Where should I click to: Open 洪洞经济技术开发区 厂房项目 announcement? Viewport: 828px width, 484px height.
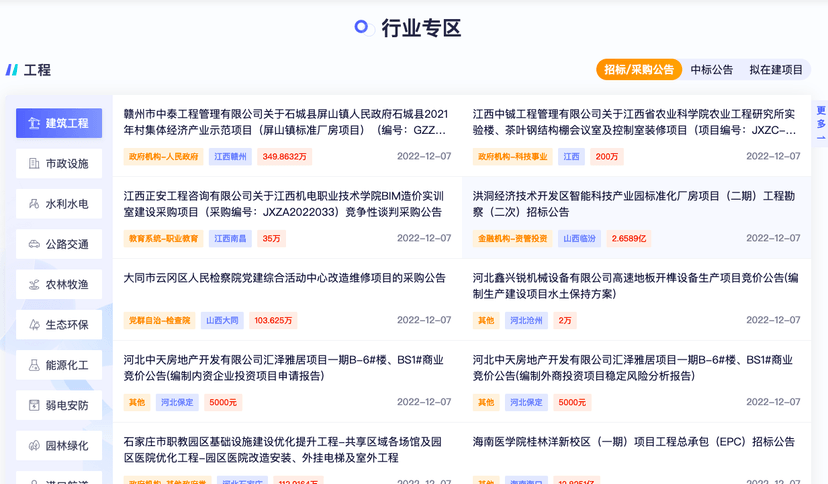(634, 204)
